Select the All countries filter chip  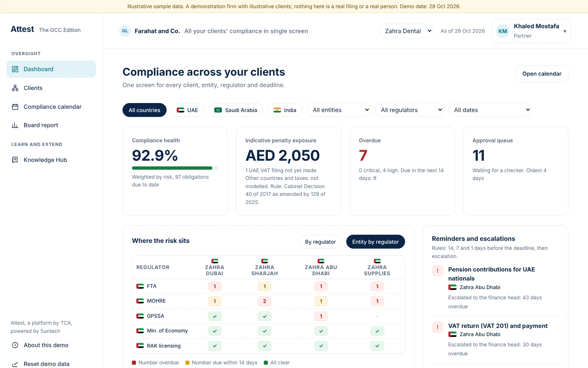pyautogui.click(x=145, y=110)
